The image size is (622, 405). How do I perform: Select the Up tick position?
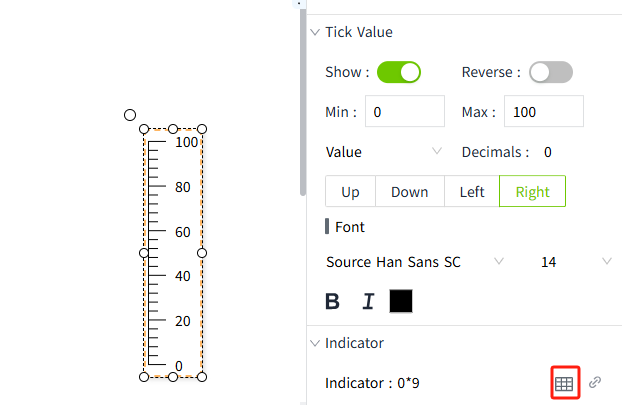(x=350, y=192)
